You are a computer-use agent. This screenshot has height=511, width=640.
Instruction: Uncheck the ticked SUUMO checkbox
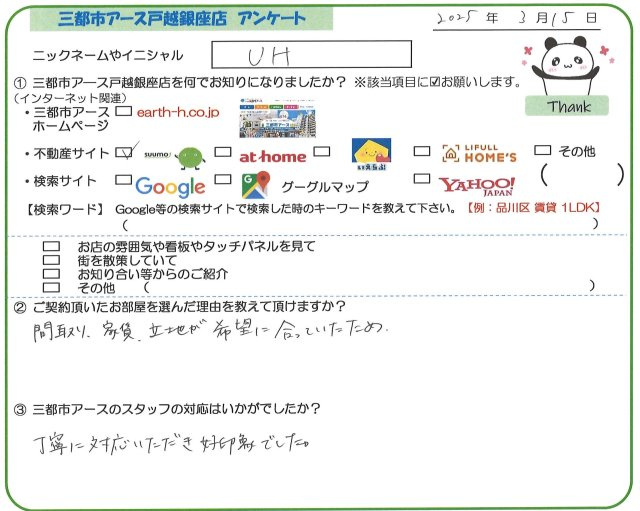(x=125, y=153)
